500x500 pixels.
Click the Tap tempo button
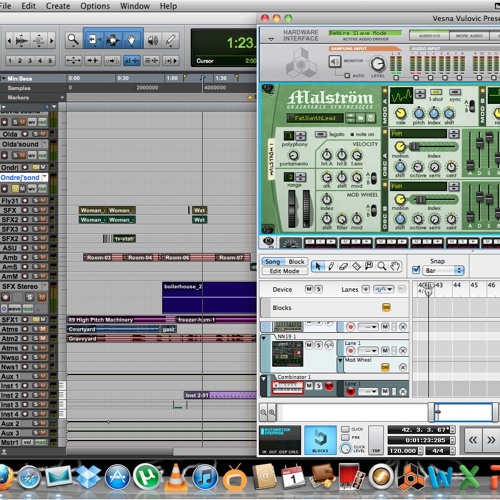376,440
